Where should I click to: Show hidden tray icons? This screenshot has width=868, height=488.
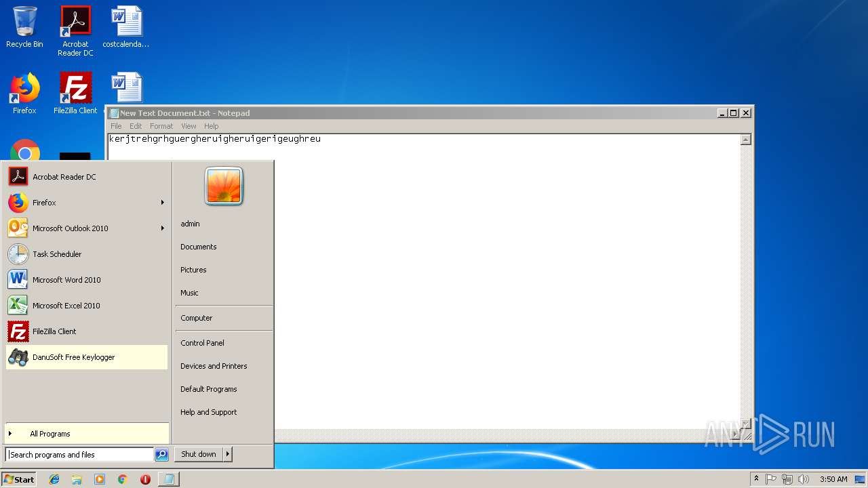(756, 479)
